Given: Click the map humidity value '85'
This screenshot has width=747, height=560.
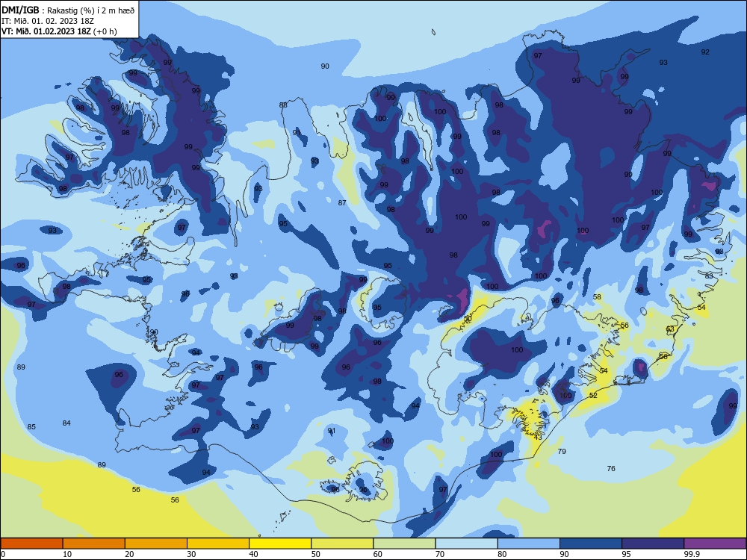Looking at the screenshot, I should click(31, 426).
